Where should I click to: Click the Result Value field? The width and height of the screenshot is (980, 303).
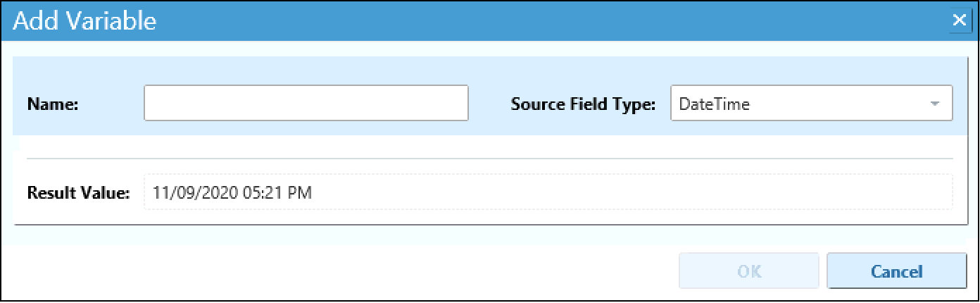(x=548, y=192)
